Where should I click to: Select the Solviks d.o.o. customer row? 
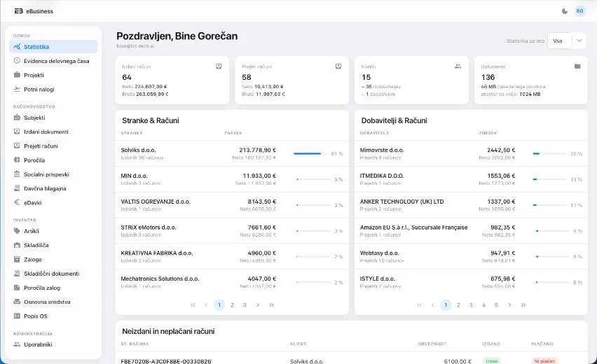232,153
